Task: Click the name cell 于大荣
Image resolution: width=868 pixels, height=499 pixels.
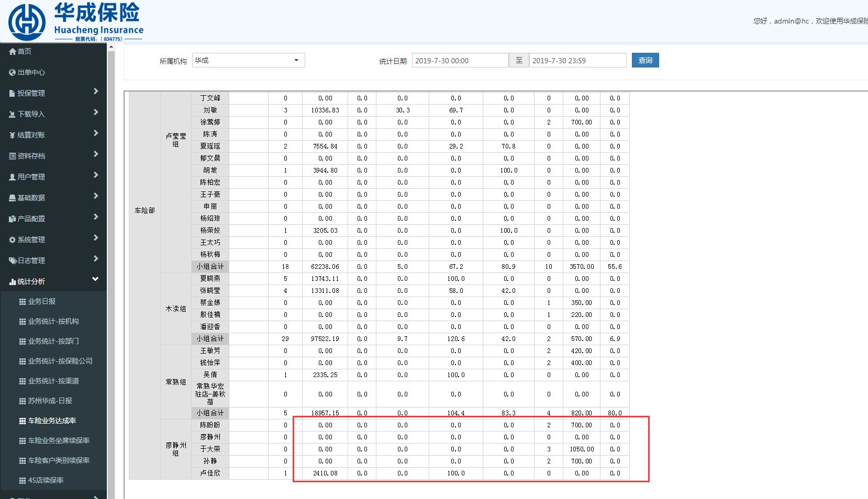Action: point(210,449)
